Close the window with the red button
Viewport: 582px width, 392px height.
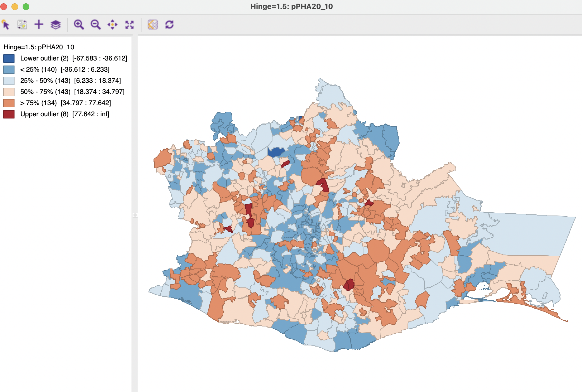click(x=4, y=6)
